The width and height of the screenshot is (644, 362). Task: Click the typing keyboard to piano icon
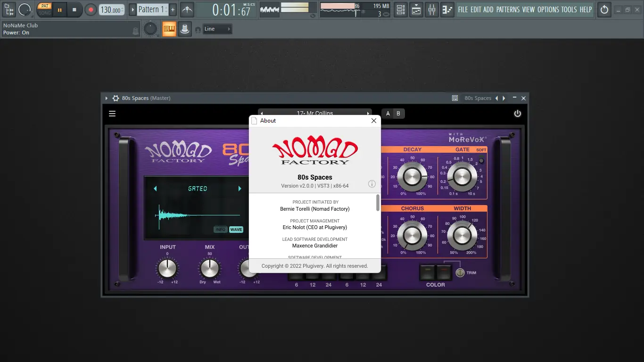click(x=169, y=29)
